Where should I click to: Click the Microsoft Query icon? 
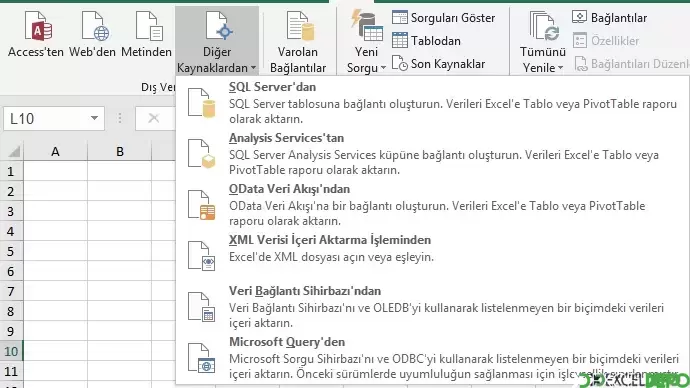coord(202,358)
